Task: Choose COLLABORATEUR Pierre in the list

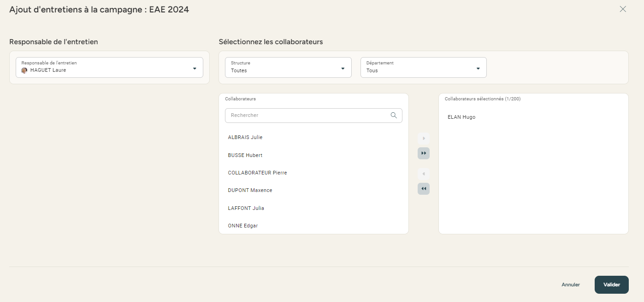Action: (x=257, y=173)
